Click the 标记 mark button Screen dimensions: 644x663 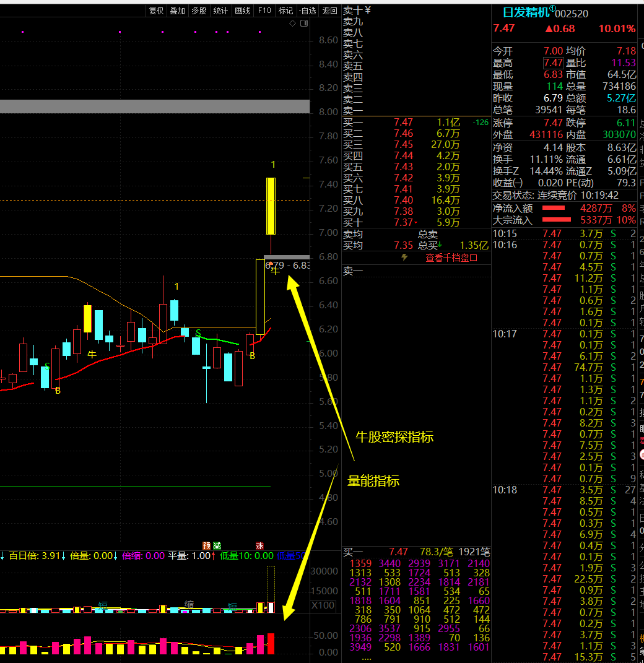[x=286, y=11]
